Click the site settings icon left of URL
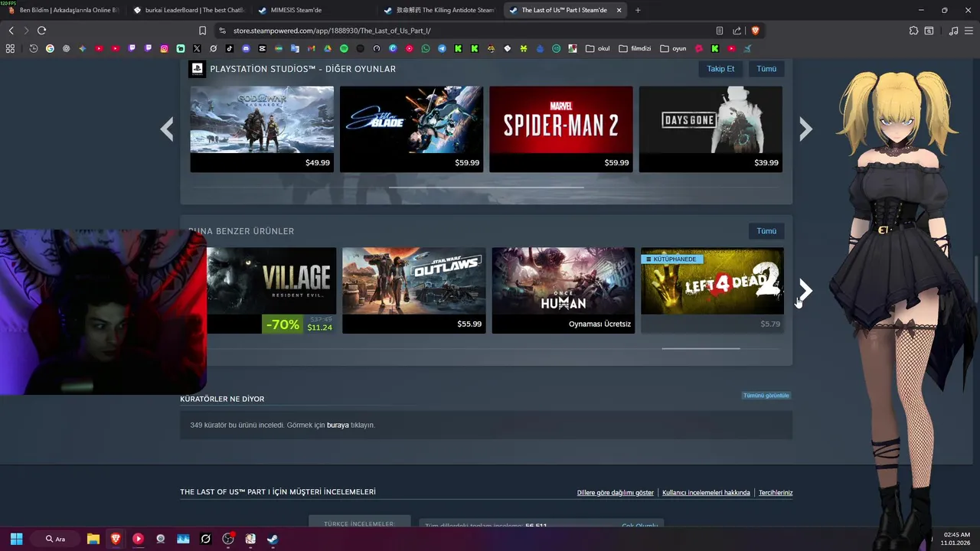The image size is (980, 551). (222, 31)
